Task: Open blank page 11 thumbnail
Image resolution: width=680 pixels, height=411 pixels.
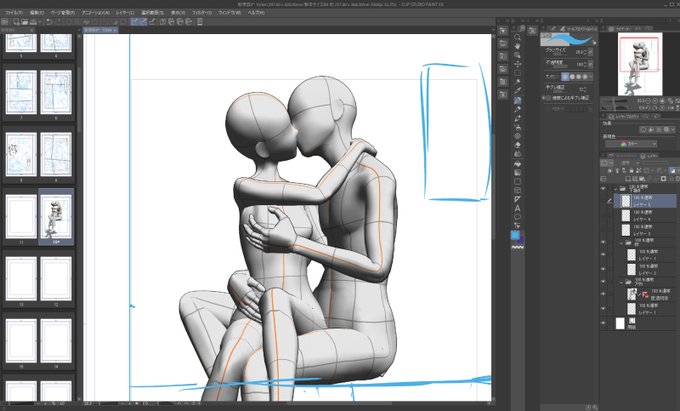Action: point(21,217)
